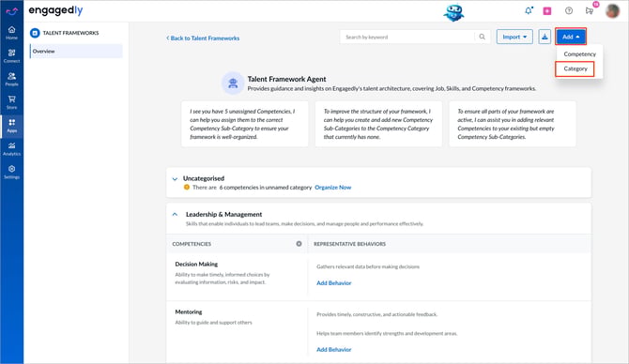Select Overview in left panel
The width and height of the screenshot is (629, 364).
click(76, 52)
